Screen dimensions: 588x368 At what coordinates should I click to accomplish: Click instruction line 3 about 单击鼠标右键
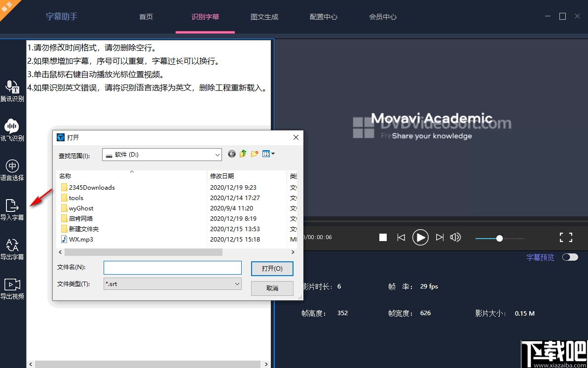(96, 75)
